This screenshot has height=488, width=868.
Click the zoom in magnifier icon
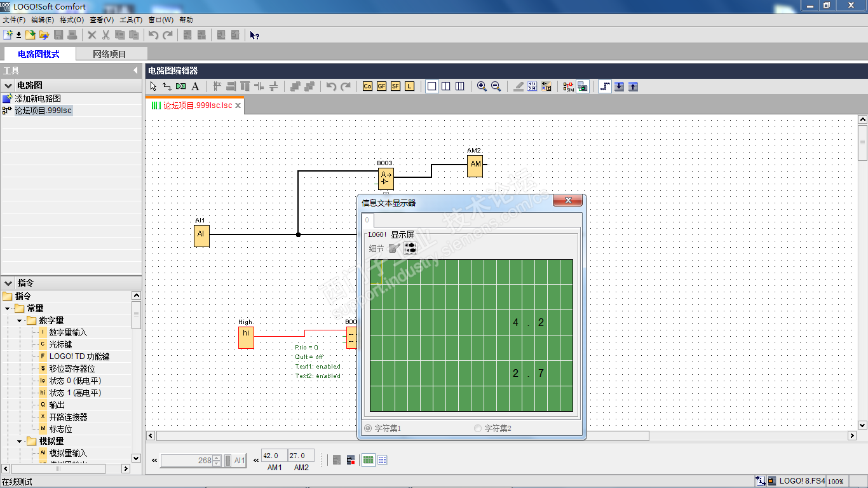pos(482,86)
